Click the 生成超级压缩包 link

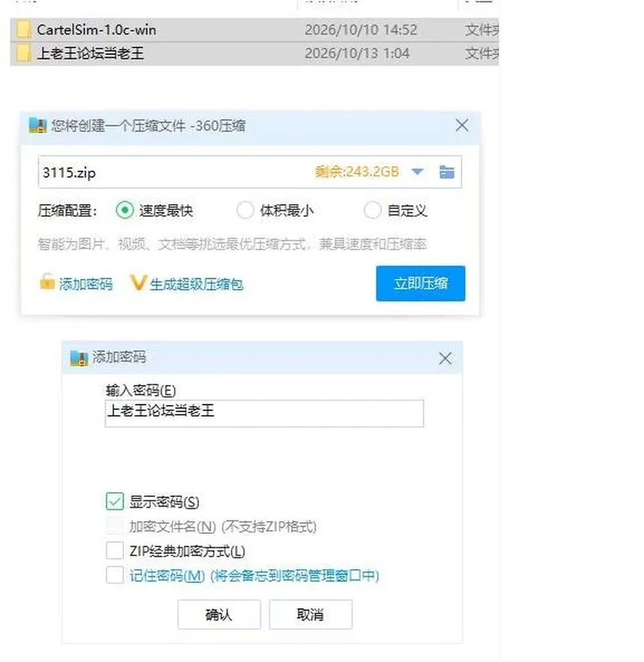pyautogui.click(x=197, y=284)
